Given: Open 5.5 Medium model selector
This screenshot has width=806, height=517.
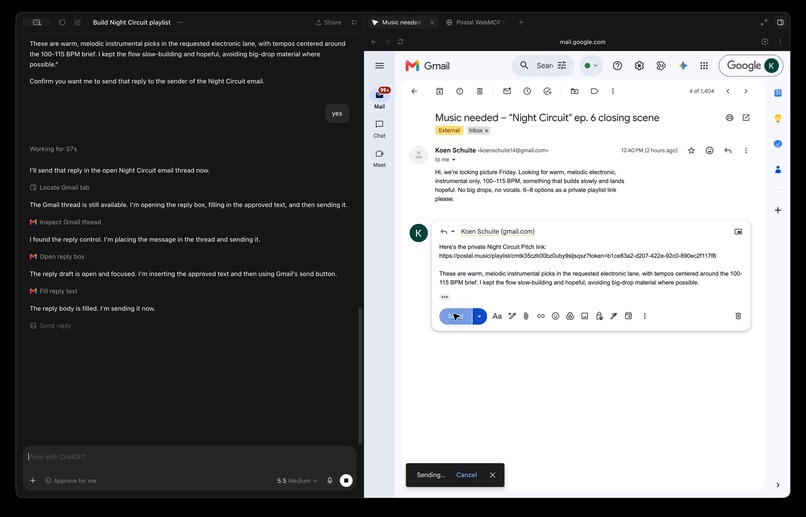Looking at the screenshot, I should click(x=297, y=481).
